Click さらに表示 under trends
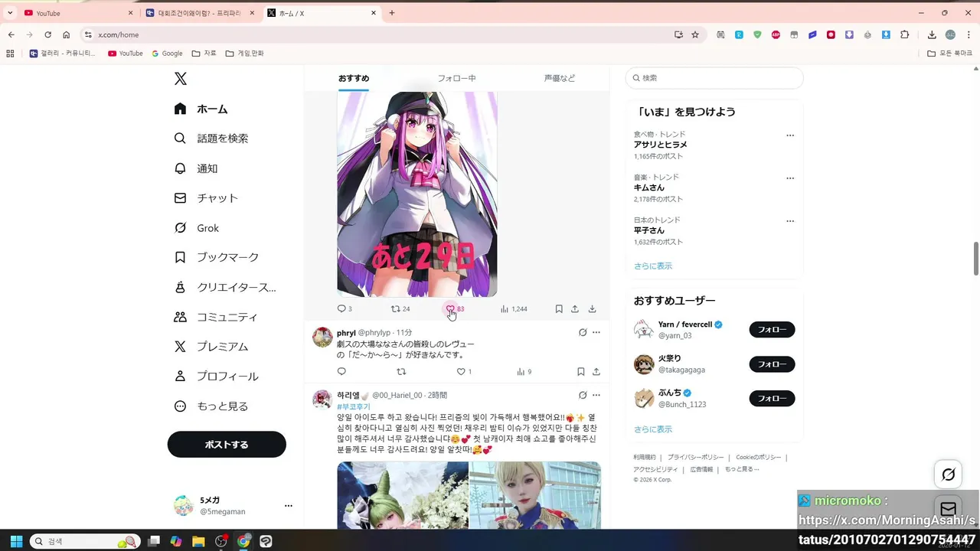The width and height of the screenshot is (980, 551). tap(653, 266)
